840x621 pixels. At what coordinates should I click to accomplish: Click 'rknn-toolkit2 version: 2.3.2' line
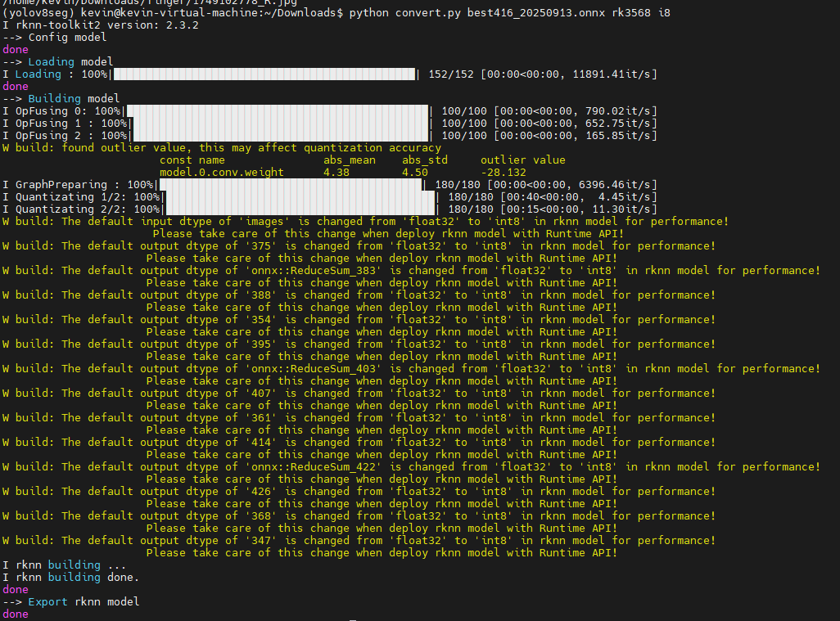click(101, 25)
